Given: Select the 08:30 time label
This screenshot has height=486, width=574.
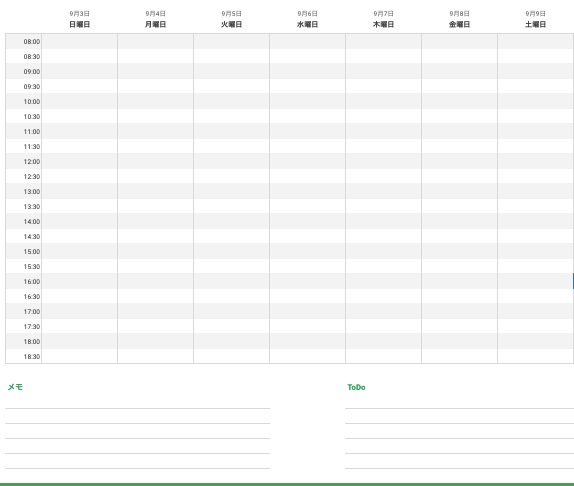Looking at the screenshot, I should click(32, 57).
